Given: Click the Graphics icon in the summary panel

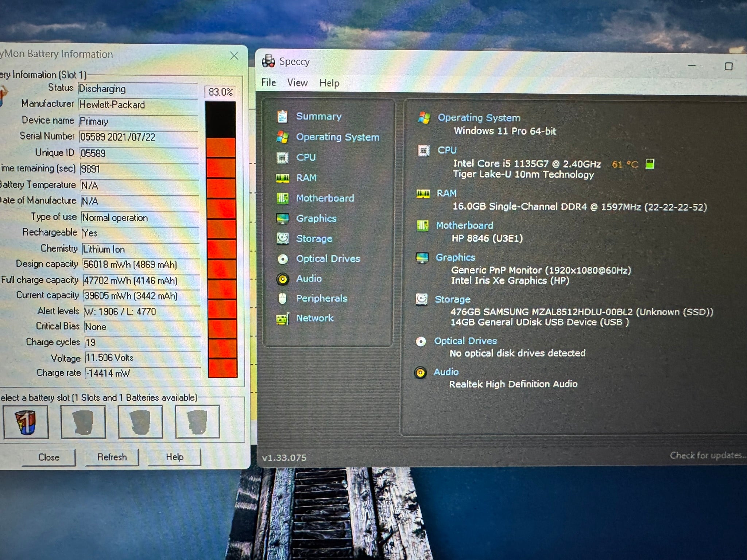Looking at the screenshot, I should (x=422, y=258).
